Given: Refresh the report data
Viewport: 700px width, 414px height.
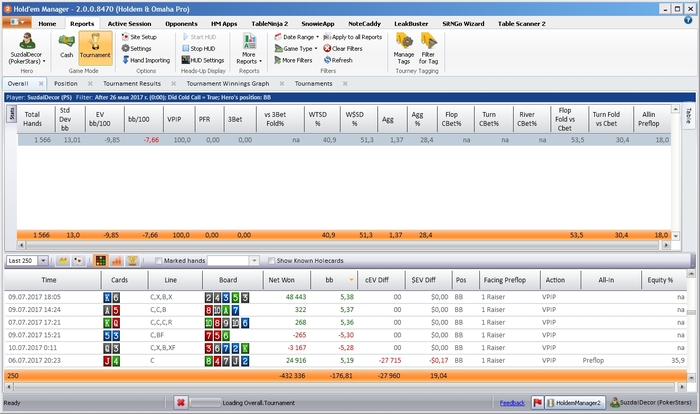Looking at the screenshot, I should click(x=338, y=60).
